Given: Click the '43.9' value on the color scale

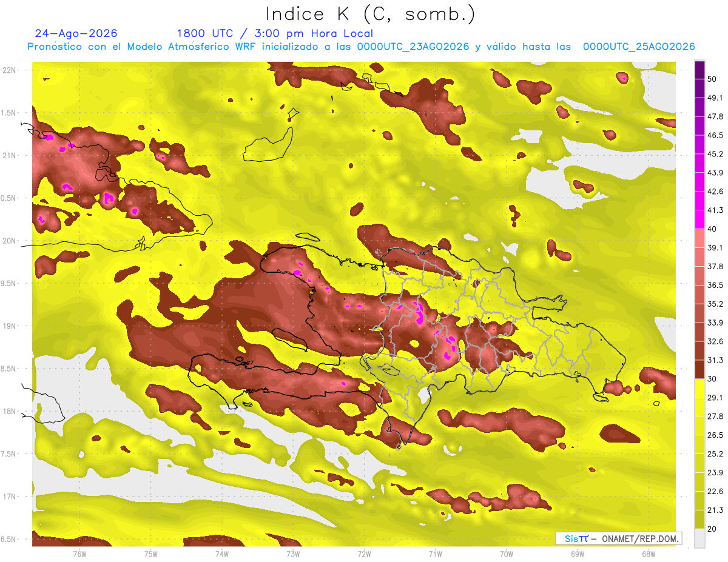Looking at the screenshot, I should (715, 173).
